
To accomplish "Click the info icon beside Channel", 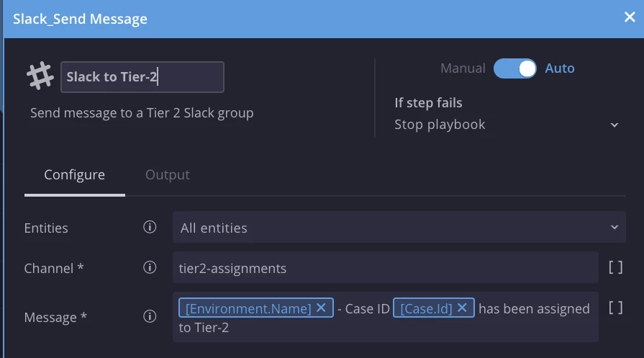I will pyautogui.click(x=150, y=268).
